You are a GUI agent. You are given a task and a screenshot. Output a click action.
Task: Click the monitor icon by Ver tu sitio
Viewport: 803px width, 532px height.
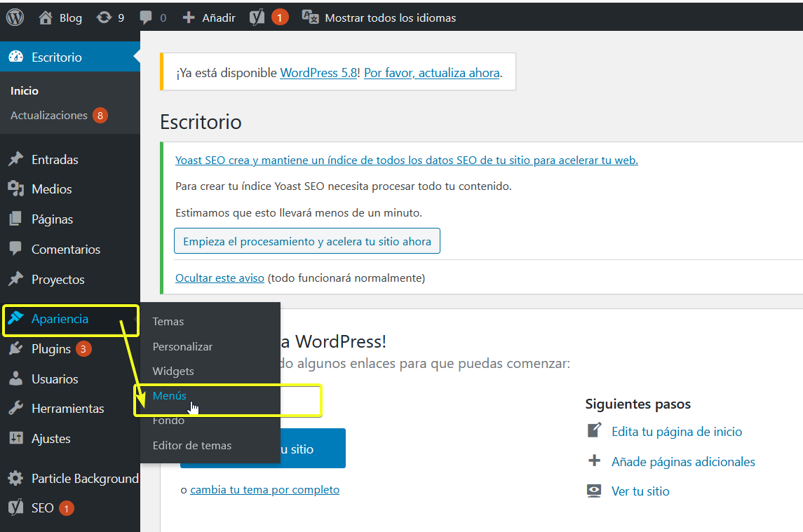tap(594, 491)
